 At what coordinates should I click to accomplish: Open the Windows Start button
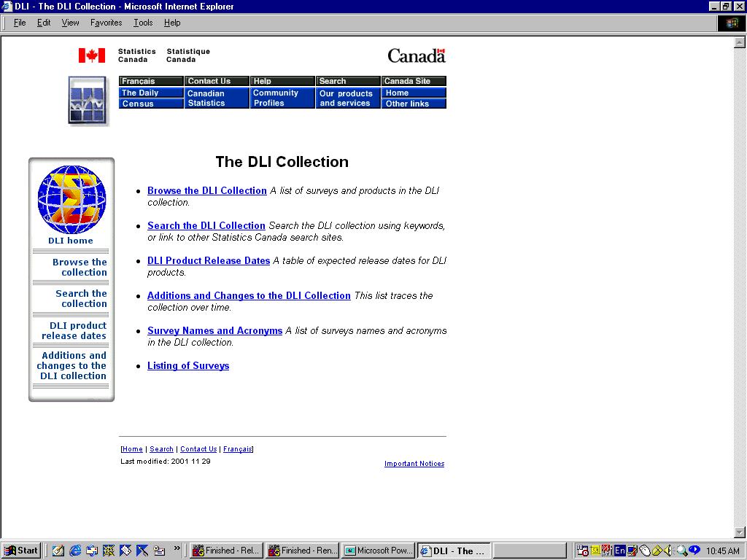pos(21,551)
